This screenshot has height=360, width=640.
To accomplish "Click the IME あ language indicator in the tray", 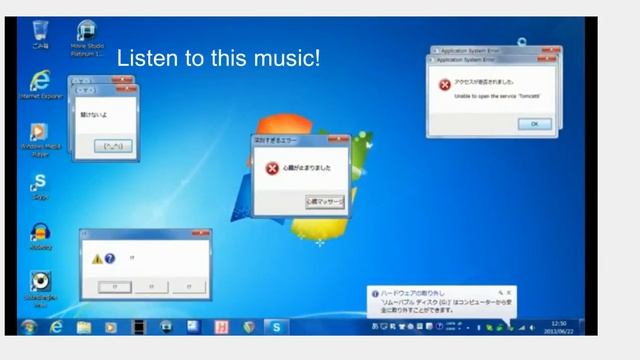I will click(x=375, y=327).
